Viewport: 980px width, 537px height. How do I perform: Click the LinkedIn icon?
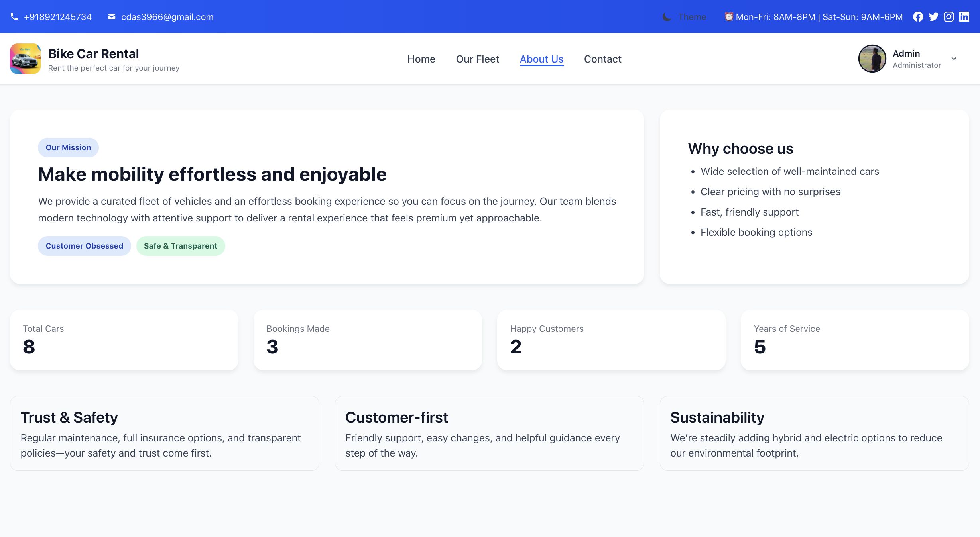(x=964, y=17)
